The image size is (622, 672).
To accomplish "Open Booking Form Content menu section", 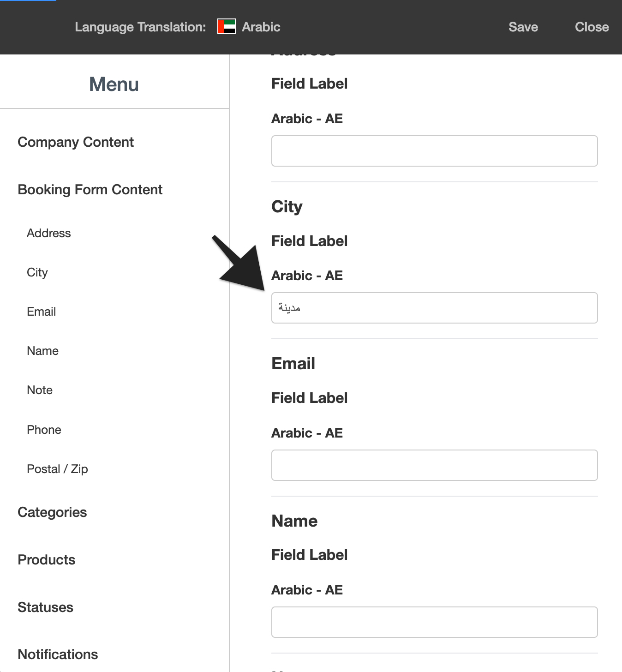I will (x=90, y=190).
